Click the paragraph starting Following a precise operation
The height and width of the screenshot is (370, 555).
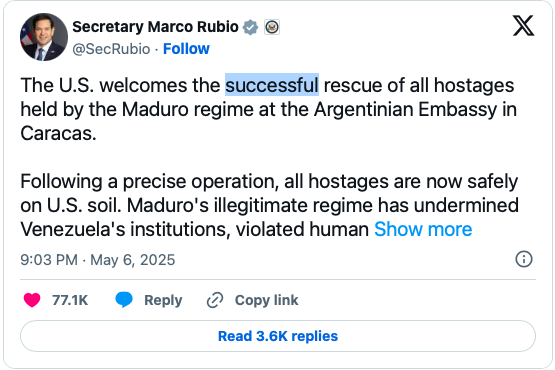coord(269,205)
